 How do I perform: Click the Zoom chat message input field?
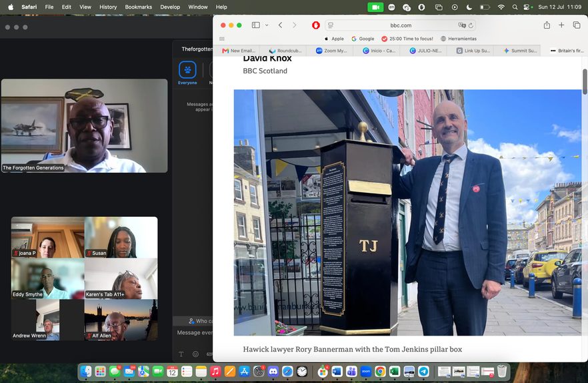[x=194, y=333]
